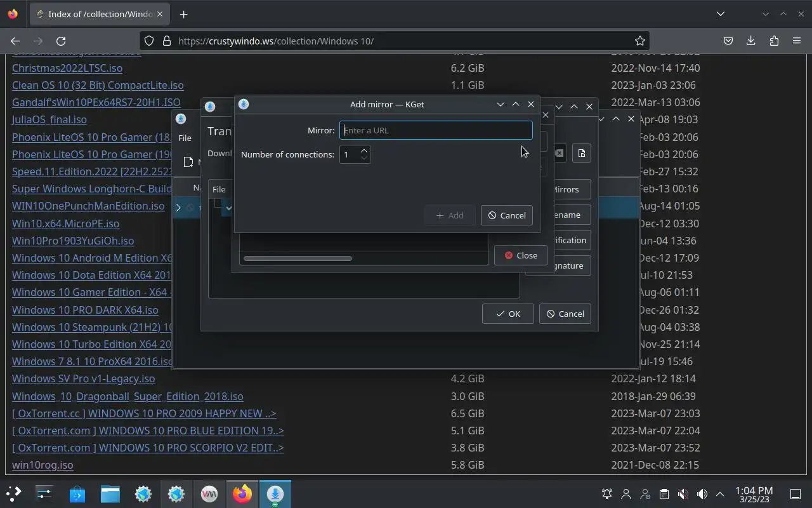Launch Discover store from taskbar
The width and height of the screenshot is (812, 508).
tap(77, 493)
